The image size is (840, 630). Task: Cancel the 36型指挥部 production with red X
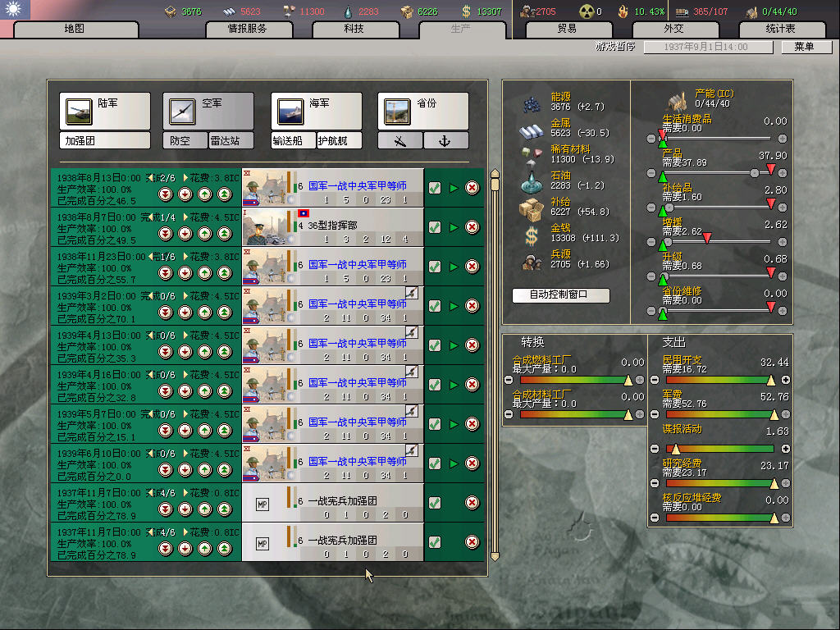[x=472, y=227]
